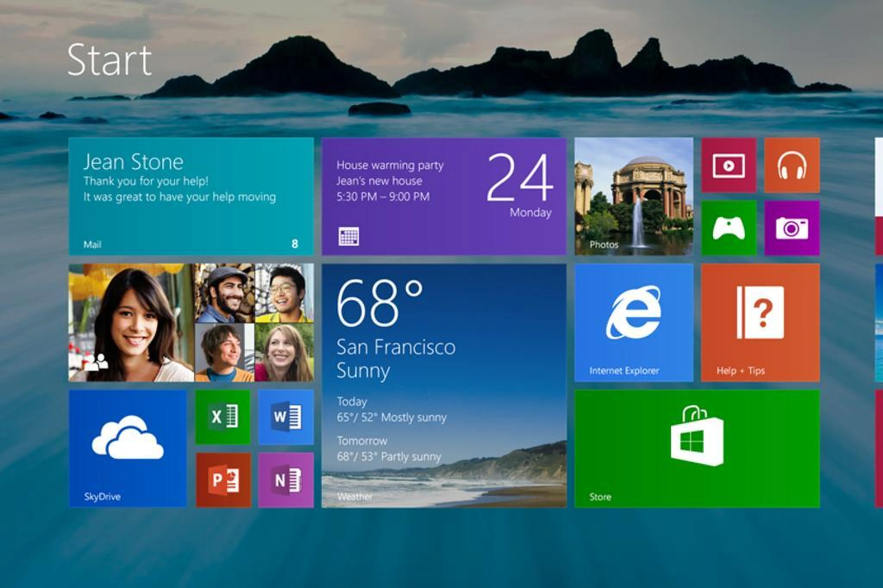Launch Internet Explorer tile
Viewport: 883px width, 588px height.
(634, 323)
